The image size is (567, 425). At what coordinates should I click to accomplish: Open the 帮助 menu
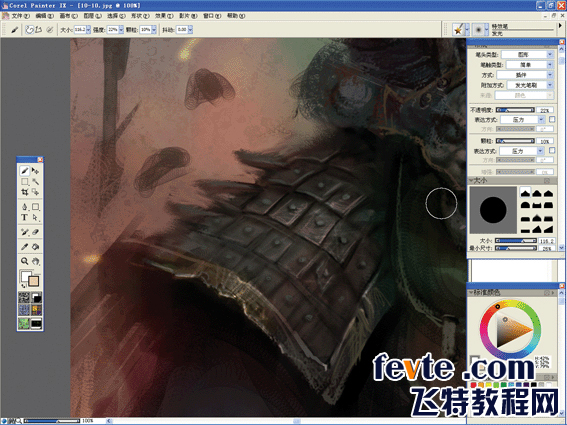[236, 16]
